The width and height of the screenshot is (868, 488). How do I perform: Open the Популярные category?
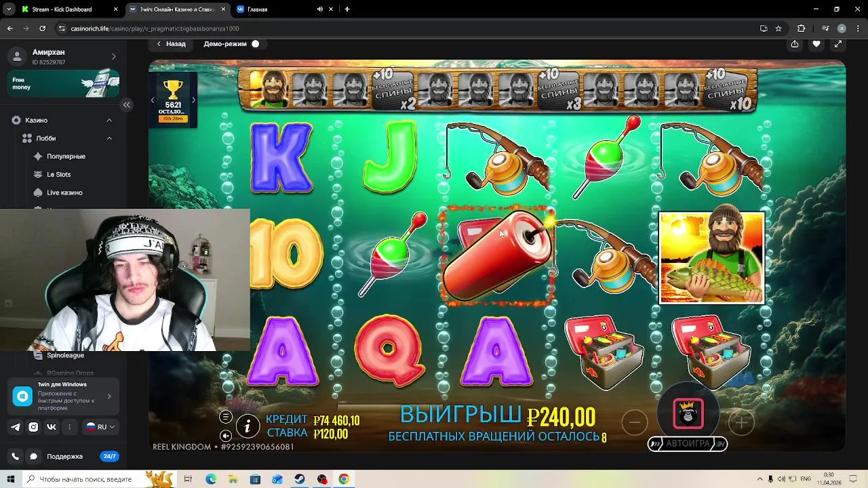coord(66,157)
